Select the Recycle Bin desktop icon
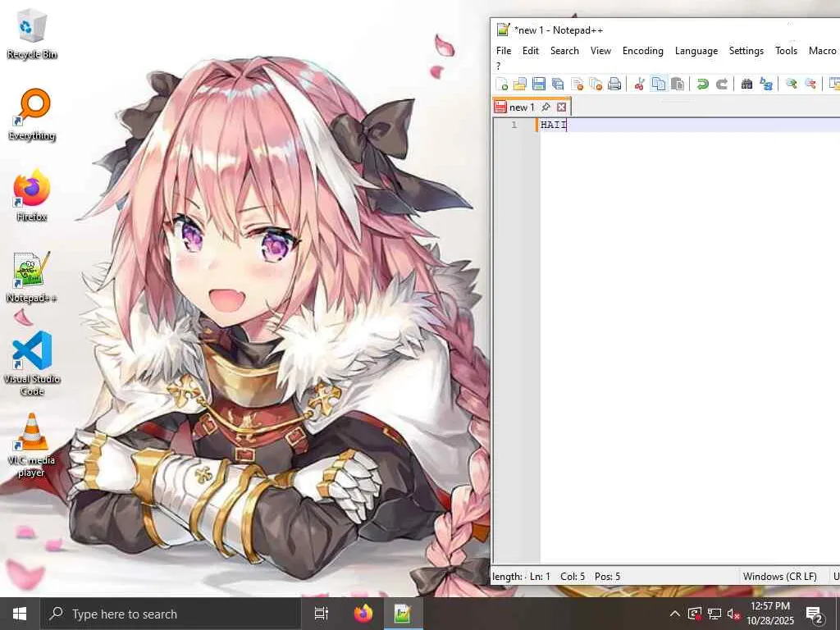840x630 pixels. point(32,34)
